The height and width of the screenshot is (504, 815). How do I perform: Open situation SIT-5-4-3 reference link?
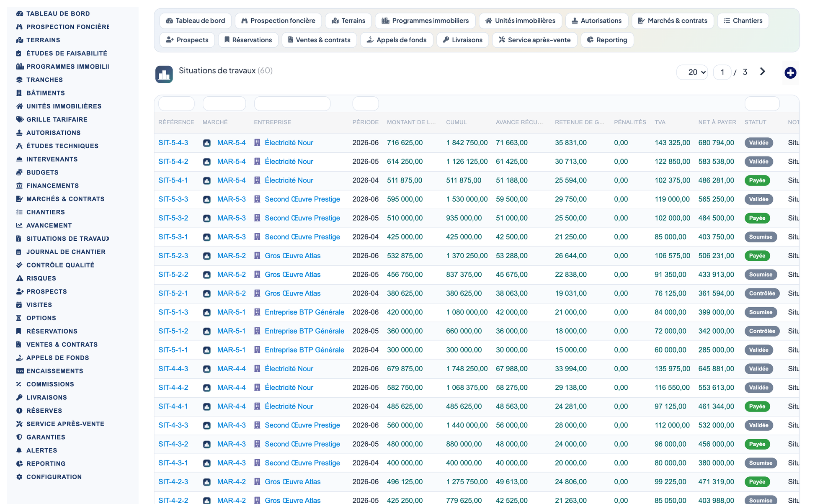click(x=173, y=143)
